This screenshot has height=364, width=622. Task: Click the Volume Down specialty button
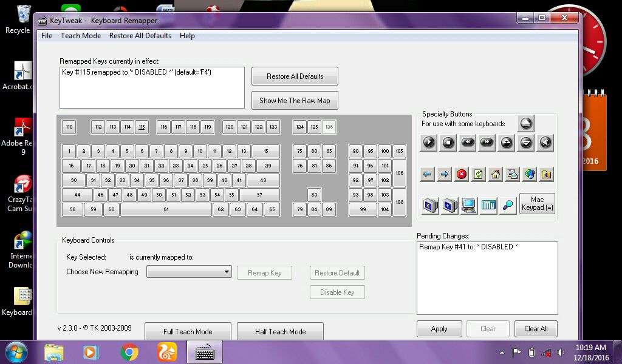(526, 142)
